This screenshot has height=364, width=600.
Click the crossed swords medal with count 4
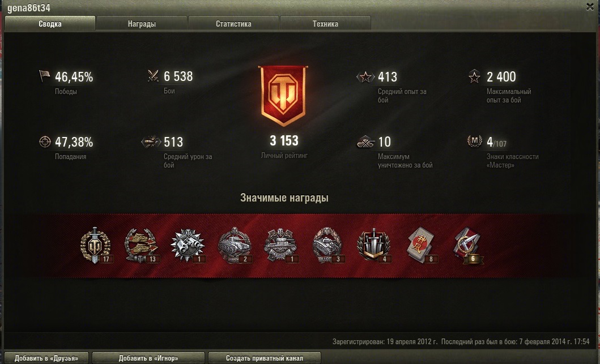click(x=373, y=245)
